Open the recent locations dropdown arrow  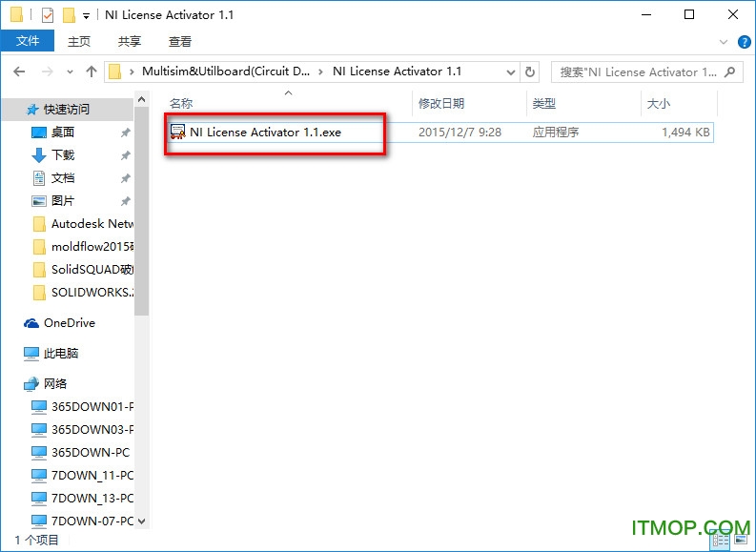tap(70, 72)
